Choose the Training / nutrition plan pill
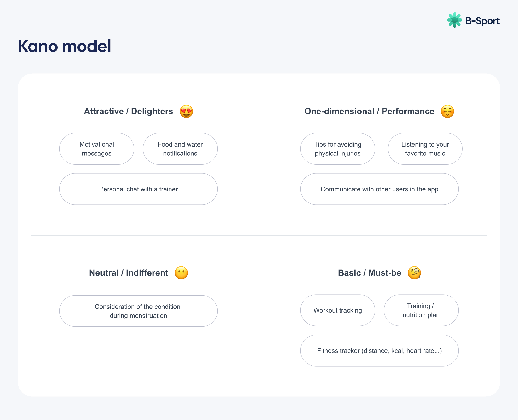 click(421, 310)
